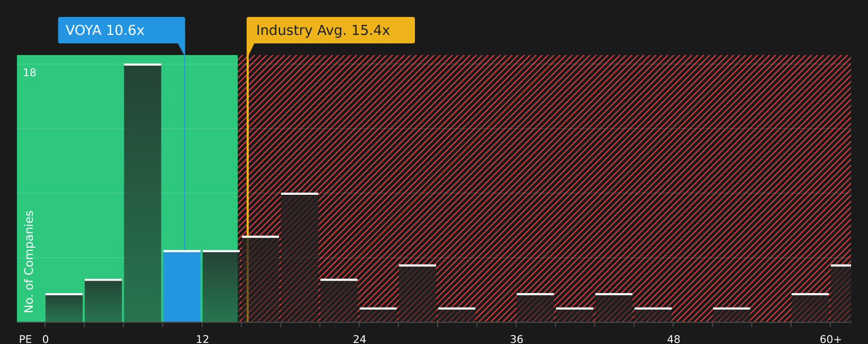The width and height of the screenshot is (868, 344).
Task: Select the bar just right of the orange line
Action: 260,279
